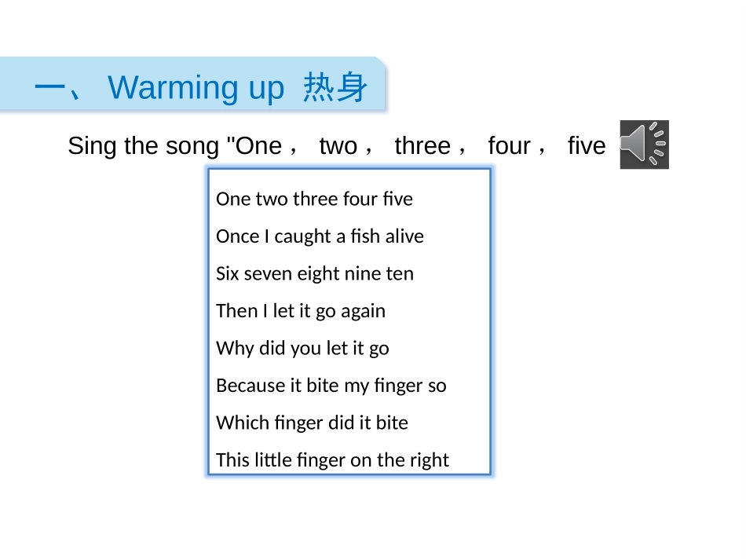Click the lyric 'One two three four five'
This screenshot has width=746, height=560.
314,199
